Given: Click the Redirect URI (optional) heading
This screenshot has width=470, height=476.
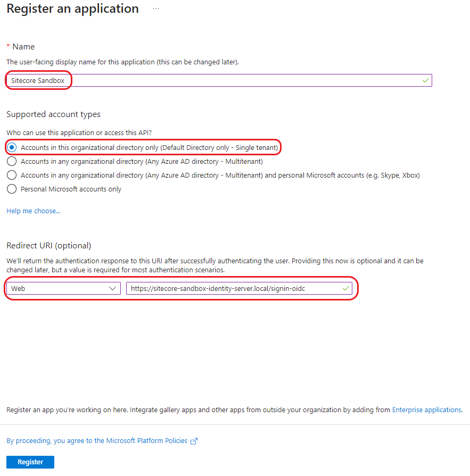Looking at the screenshot, I should [49, 246].
